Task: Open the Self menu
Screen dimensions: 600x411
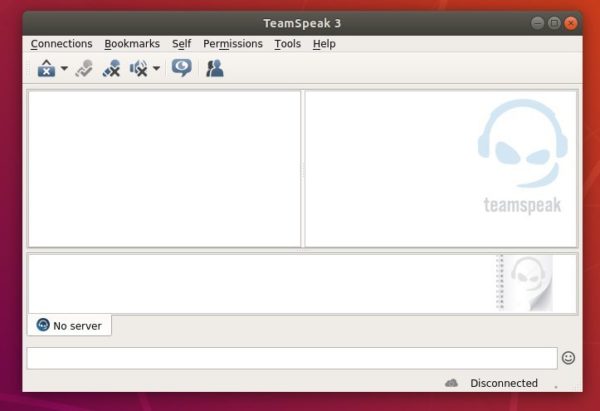Action: click(x=181, y=44)
